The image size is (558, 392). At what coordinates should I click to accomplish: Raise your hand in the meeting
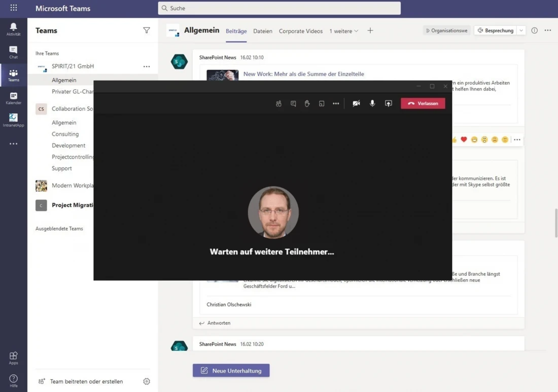click(x=307, y=103)
